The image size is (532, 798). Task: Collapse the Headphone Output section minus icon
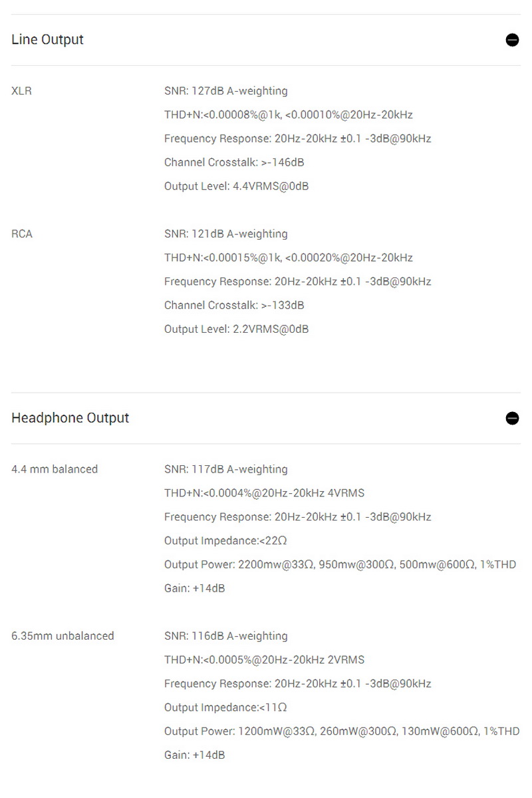point(512,418)
